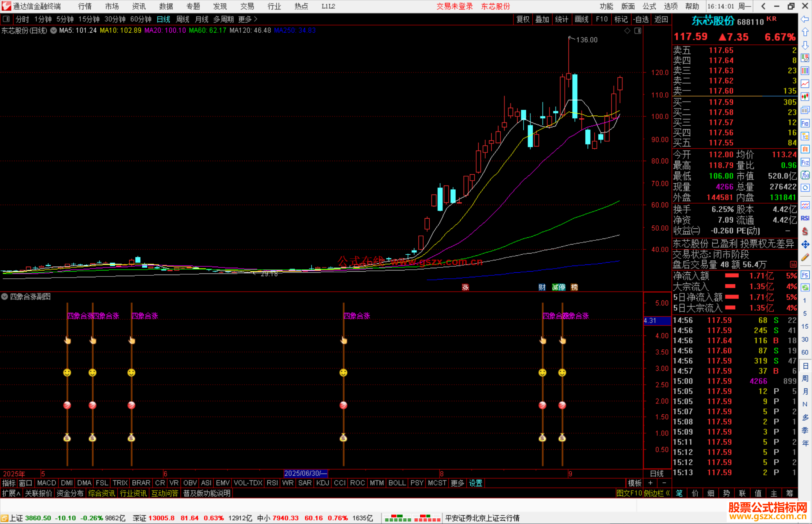This screenshot has width=812, height=524.
Task: Click the wavy multi-line indicator icon
Action: (x=805, y=205)
